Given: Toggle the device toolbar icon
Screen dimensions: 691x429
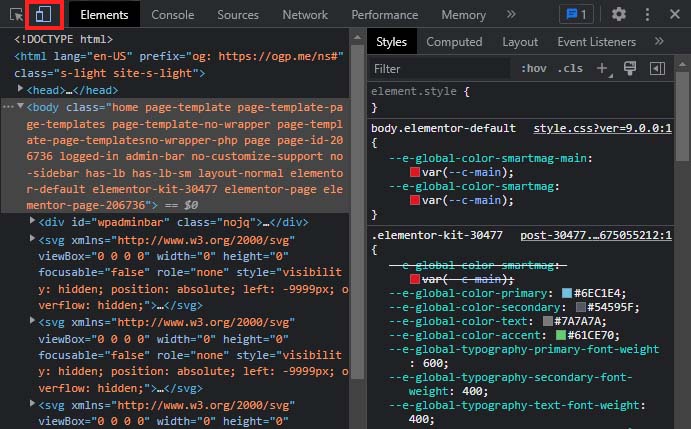Looking at the screenshot, I should tap(43, 15).
